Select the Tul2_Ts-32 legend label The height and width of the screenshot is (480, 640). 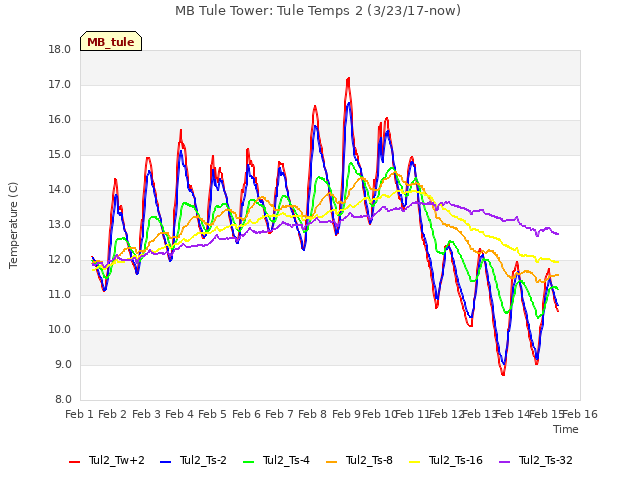pyautogui.click(x=546, y=460)
